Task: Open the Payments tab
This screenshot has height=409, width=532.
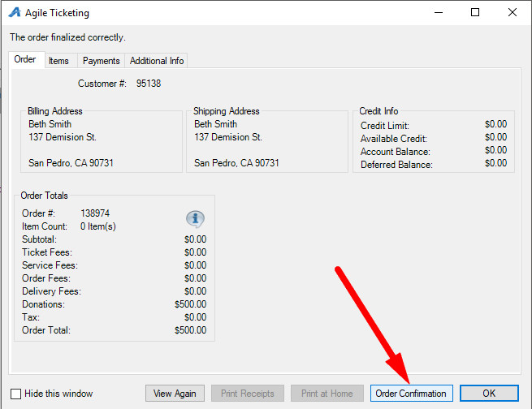Action: coord(101,61)
